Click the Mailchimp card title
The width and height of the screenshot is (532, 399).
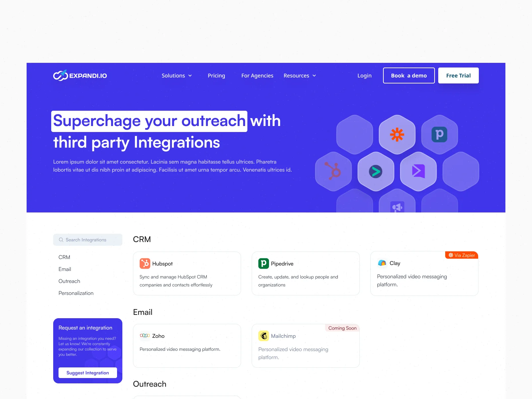[283, 336]
